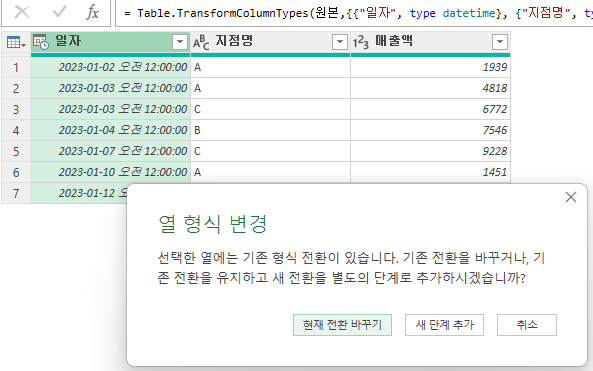
Task: Click 취소 button in dialog
Action: pos(527,325)
